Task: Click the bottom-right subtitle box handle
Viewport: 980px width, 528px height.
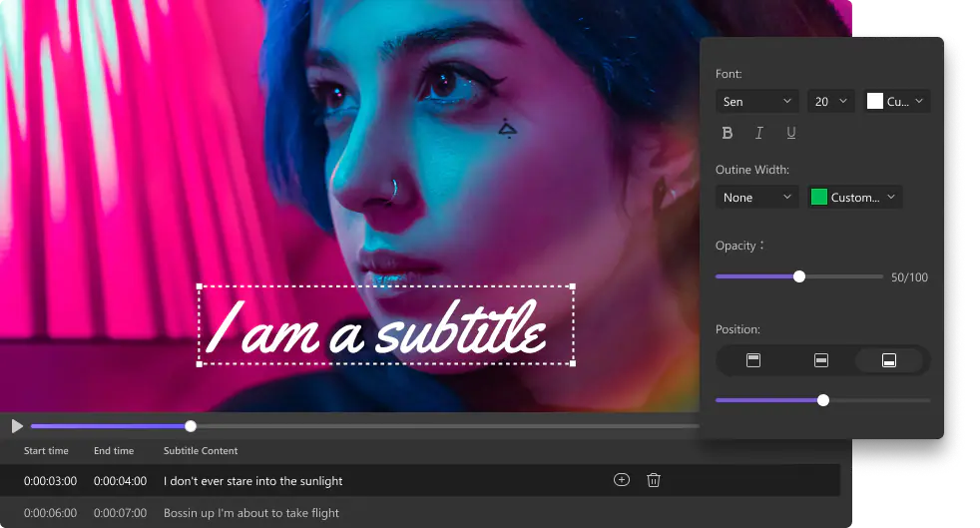Action: [x=573, y=363]
